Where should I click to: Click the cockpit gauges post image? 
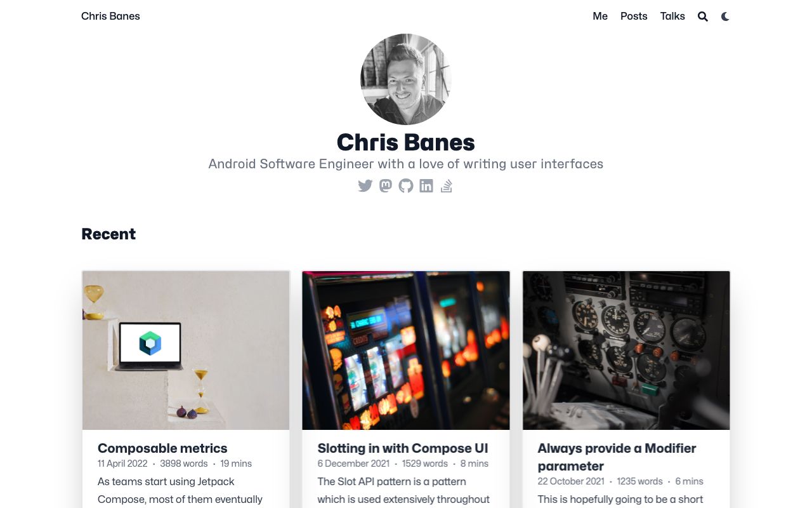click(x=626, y=351)
